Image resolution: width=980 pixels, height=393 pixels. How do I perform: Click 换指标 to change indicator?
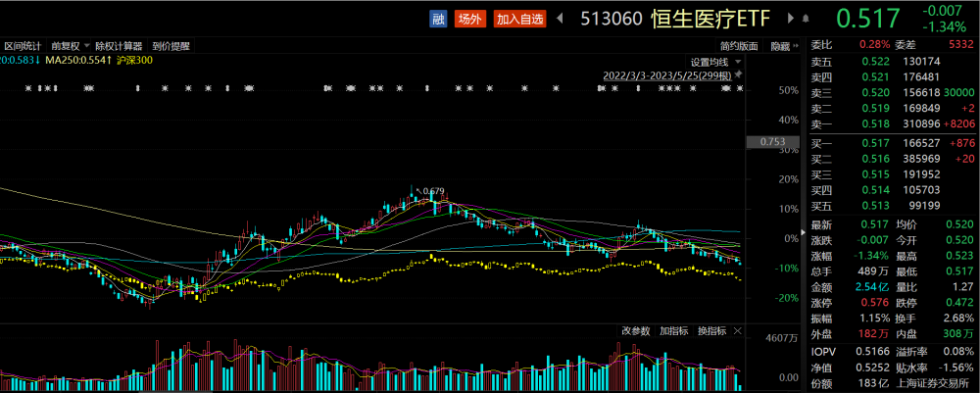pos(711,330)
